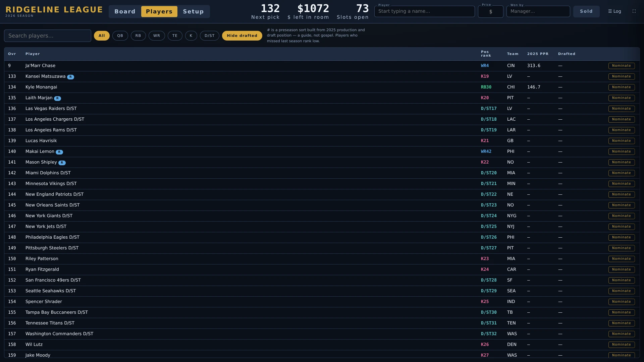The height and width of the screenshot is (362, 644).
Task: Filter players by RB
Action: coord(138,36)
